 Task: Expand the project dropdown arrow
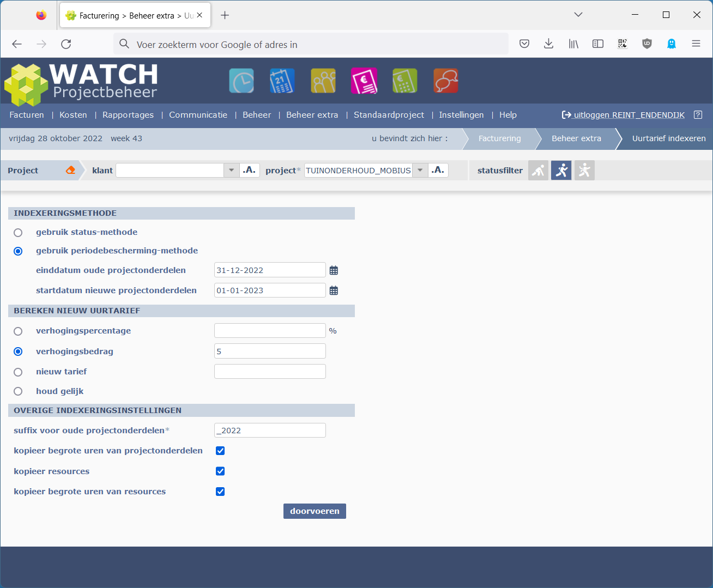pyautogui.click(x=420, y=170)
